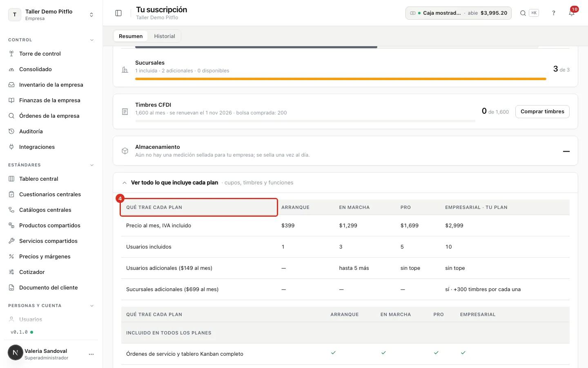Open search with the magnifier icon
This screenshot has height=368, width=588.
click(523, 13)
